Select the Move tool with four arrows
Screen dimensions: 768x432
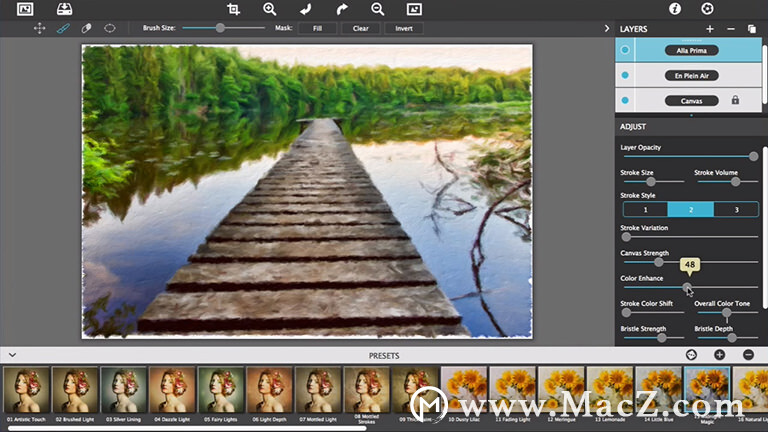(x=39, y=28)
